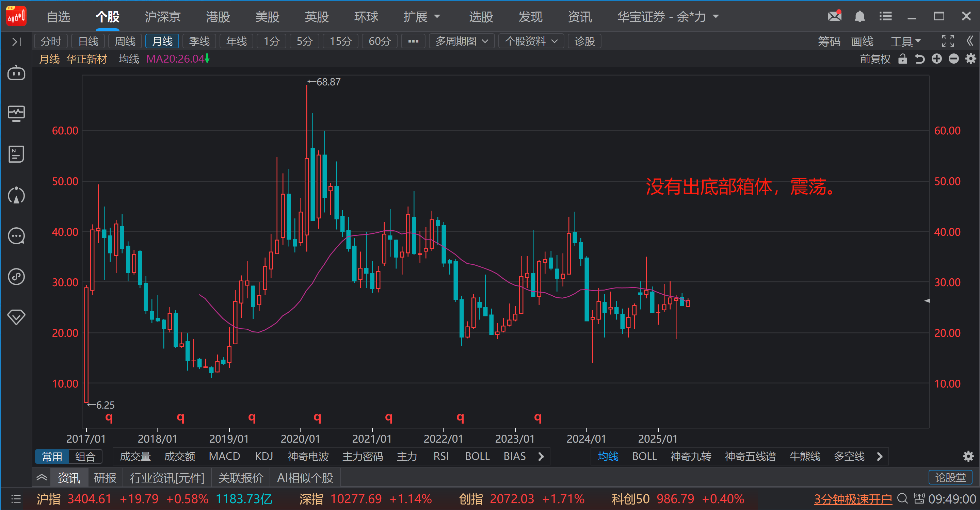Open the 自选 watchlist tab
This screenshot has width=980, height=510.
pyautogui.click(x=58, y=16)
